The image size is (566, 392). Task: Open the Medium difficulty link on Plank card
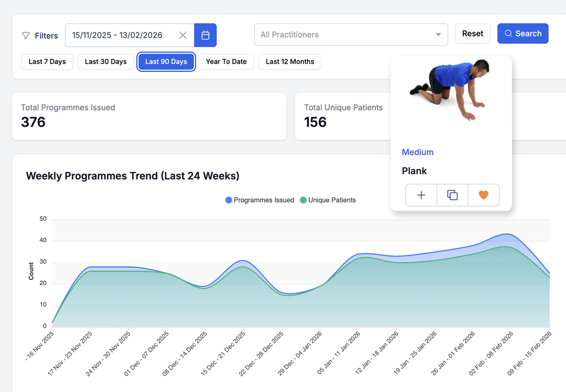tap(417, 152)
